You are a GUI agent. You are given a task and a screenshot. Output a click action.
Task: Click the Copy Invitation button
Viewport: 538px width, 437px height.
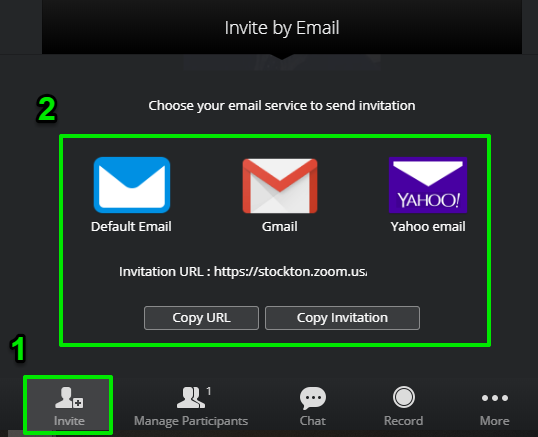pos(342,318)
